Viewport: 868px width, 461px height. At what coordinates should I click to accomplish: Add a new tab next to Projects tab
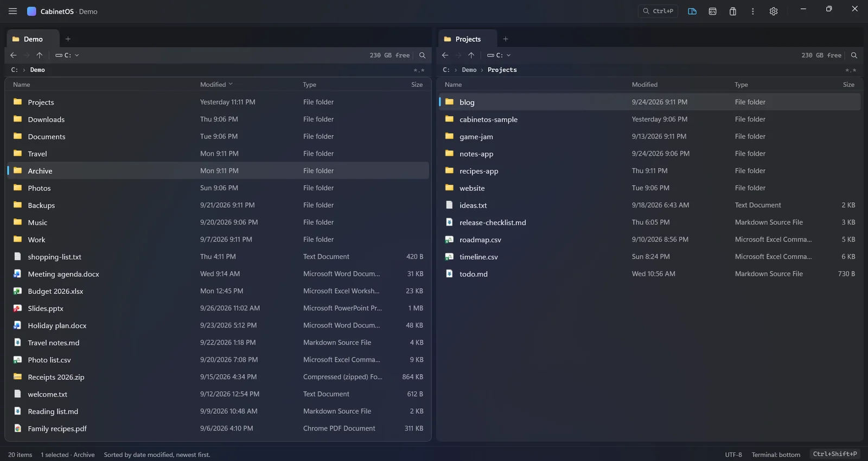[505, 39]
